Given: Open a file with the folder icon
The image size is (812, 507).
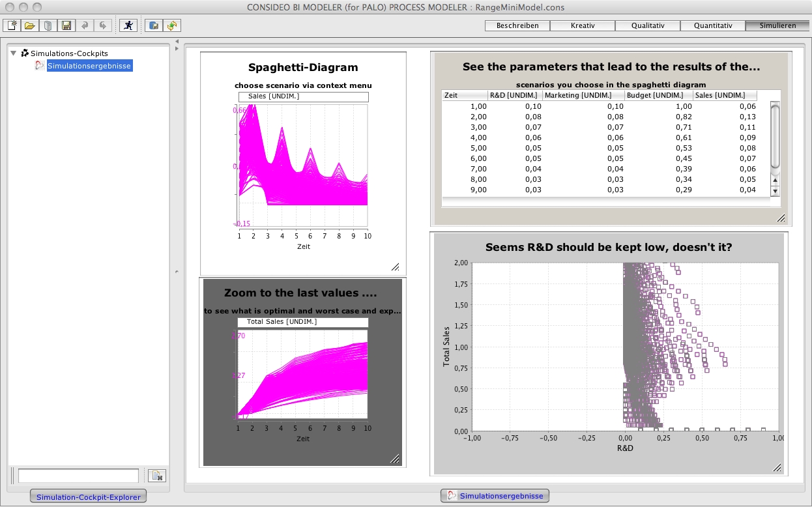Looking at the screenshot, I should [x=30, y=25].
